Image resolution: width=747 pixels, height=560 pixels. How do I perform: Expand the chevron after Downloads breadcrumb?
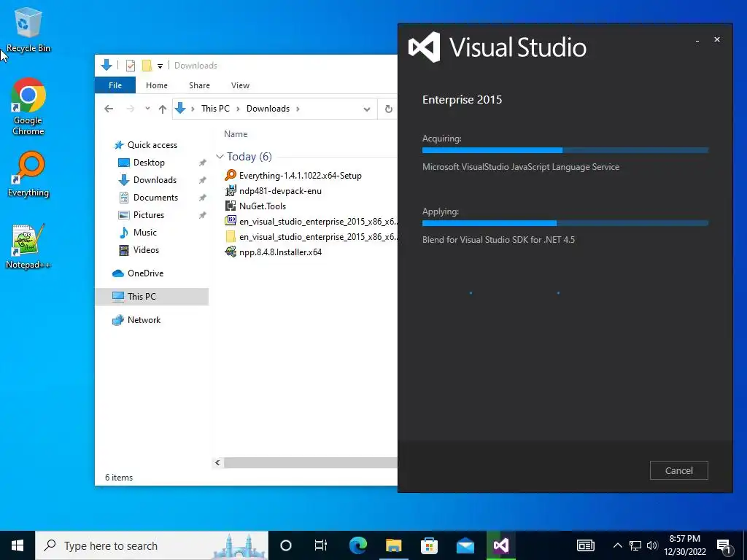pyautogui.click(x=298, y=109)
